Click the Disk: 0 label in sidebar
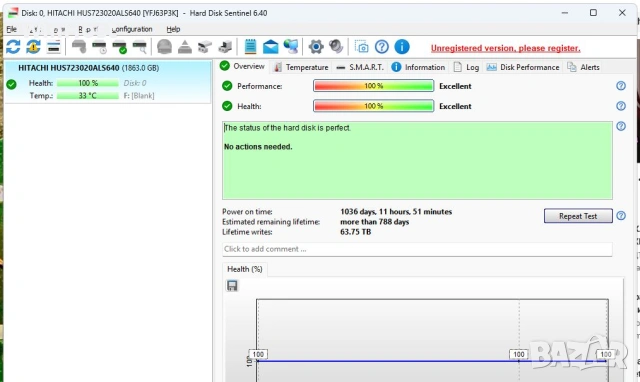 click(135, 83)
